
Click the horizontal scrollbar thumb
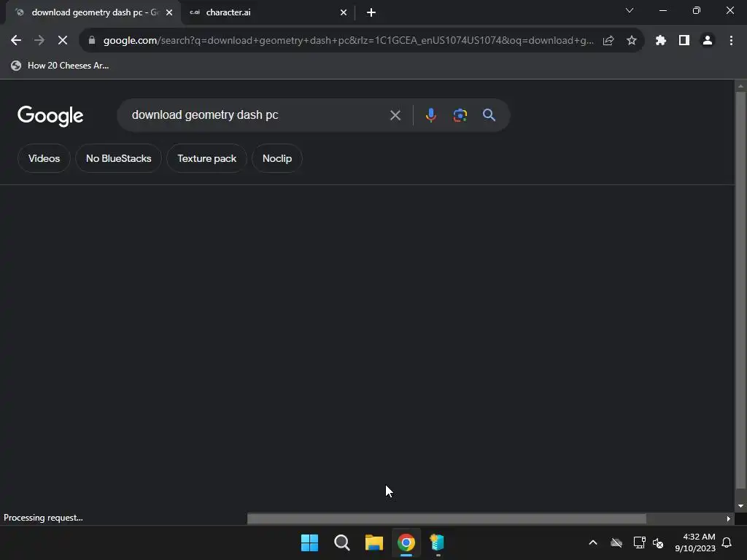(446, 518)
